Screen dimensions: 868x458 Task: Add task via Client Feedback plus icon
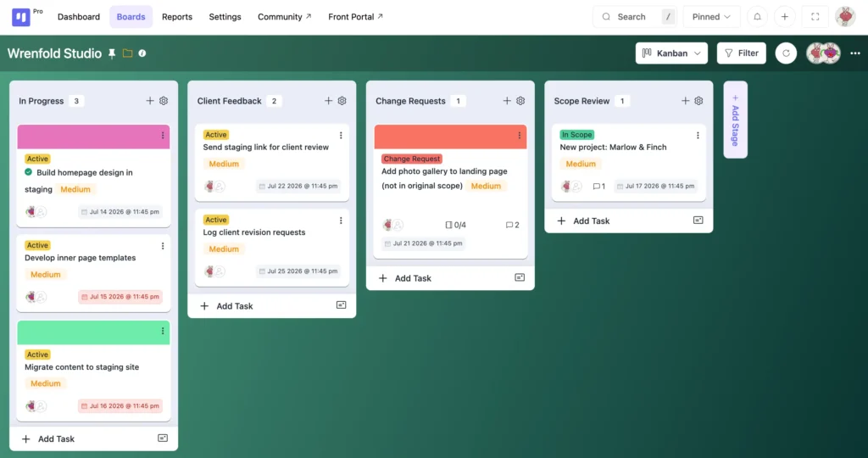click(328, 101)
